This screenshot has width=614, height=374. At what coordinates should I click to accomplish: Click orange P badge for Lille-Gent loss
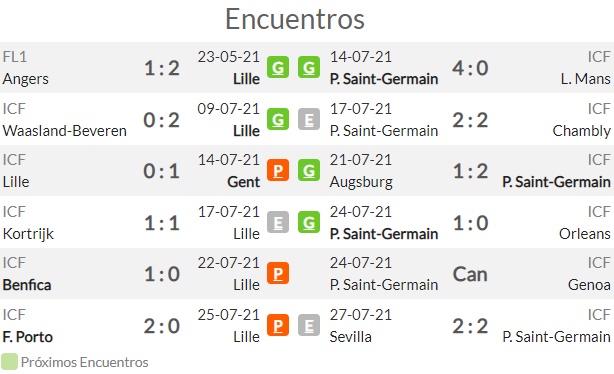[278, 170]
